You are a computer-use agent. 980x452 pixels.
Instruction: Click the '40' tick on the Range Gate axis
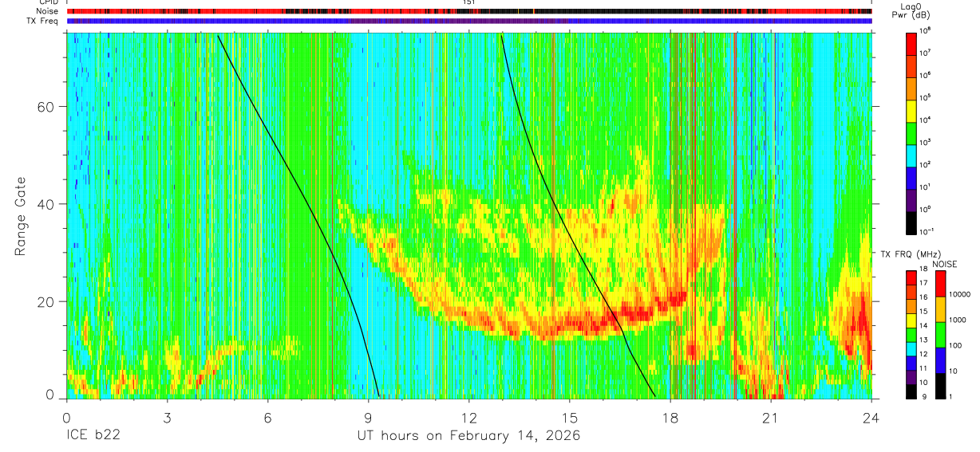pos(45,204)
